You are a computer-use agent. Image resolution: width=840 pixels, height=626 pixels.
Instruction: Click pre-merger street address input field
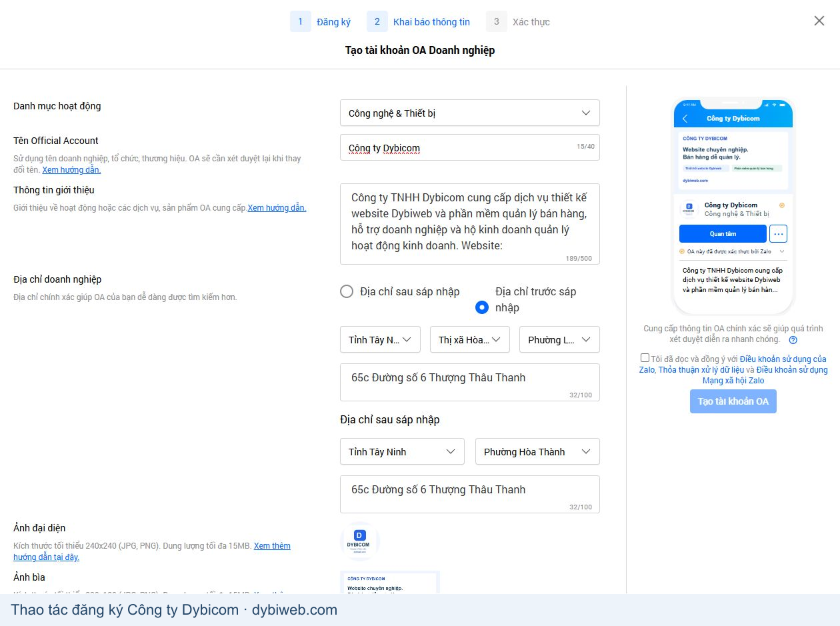click(x=470, y=382)
